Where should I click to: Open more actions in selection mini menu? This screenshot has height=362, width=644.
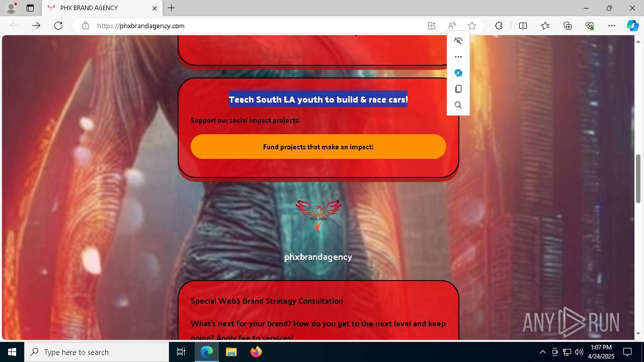[x=458, y=57]
